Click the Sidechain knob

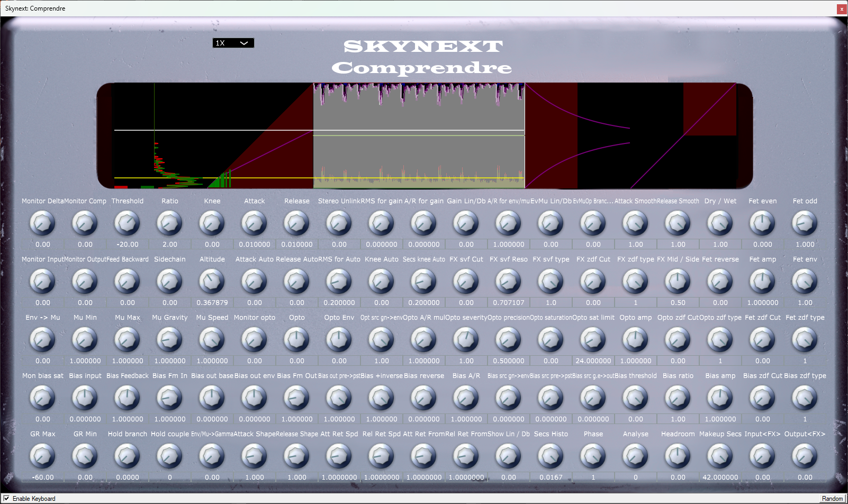(169, 281)
